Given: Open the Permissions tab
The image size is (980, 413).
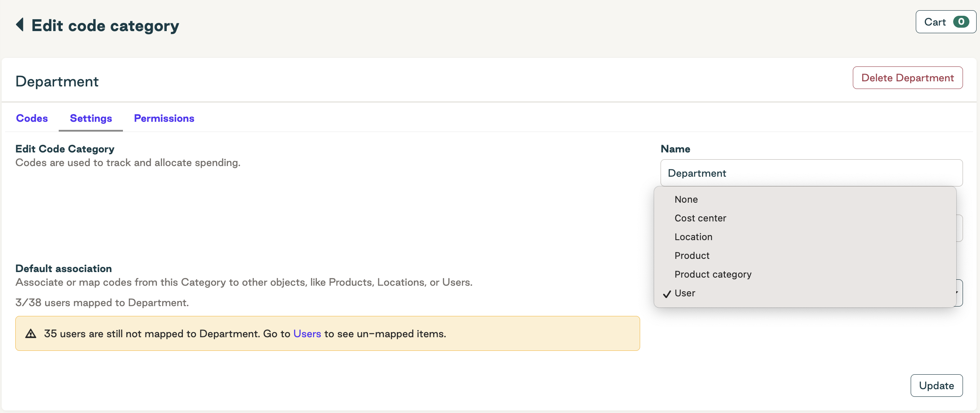Looking at the screenshot, I should coord(164,118).
